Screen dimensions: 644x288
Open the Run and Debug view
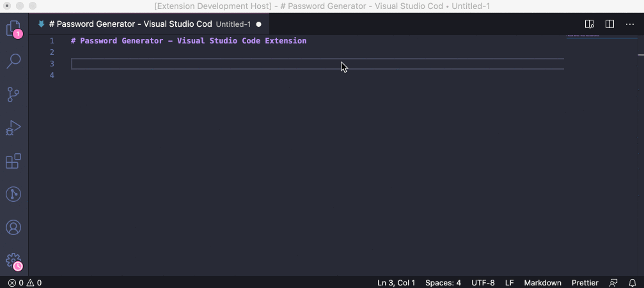click(13, 128)
